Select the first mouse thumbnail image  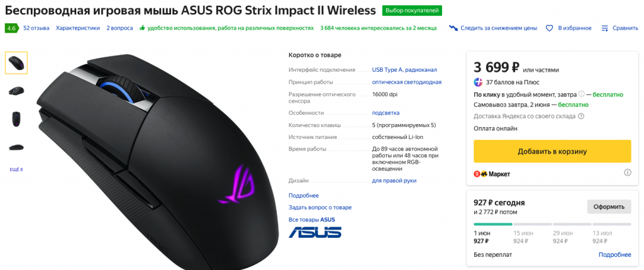pos(16,63)
